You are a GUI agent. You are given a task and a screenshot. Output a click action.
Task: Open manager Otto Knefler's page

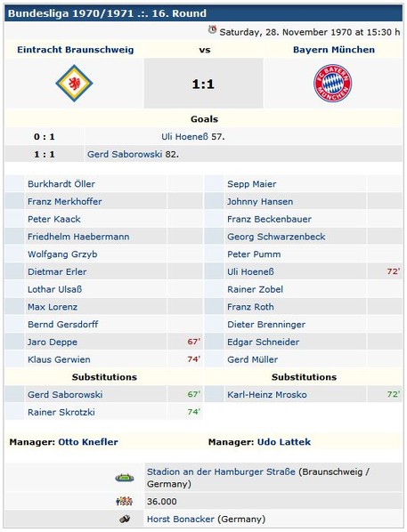tap(88, 442)
